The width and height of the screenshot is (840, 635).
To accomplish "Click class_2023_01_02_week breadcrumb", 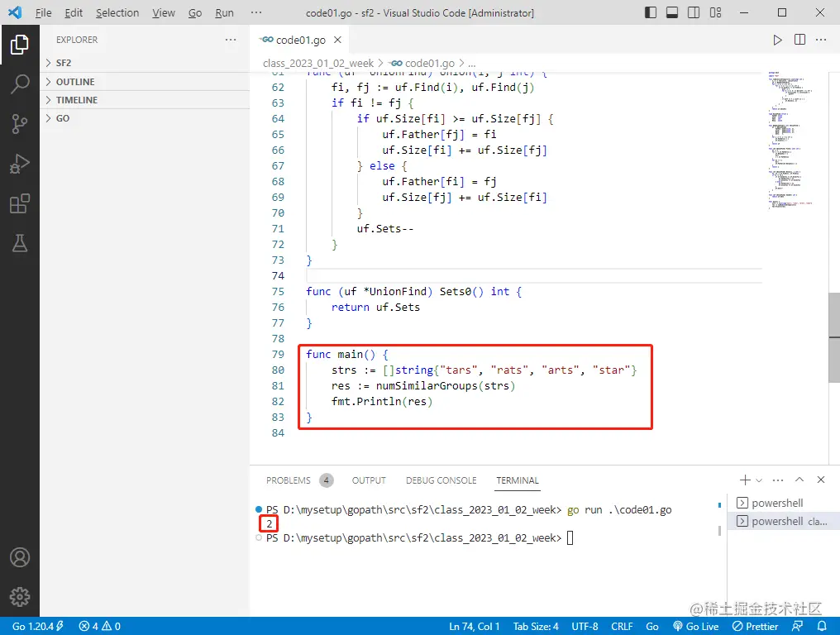I will [x=318, y=63].
